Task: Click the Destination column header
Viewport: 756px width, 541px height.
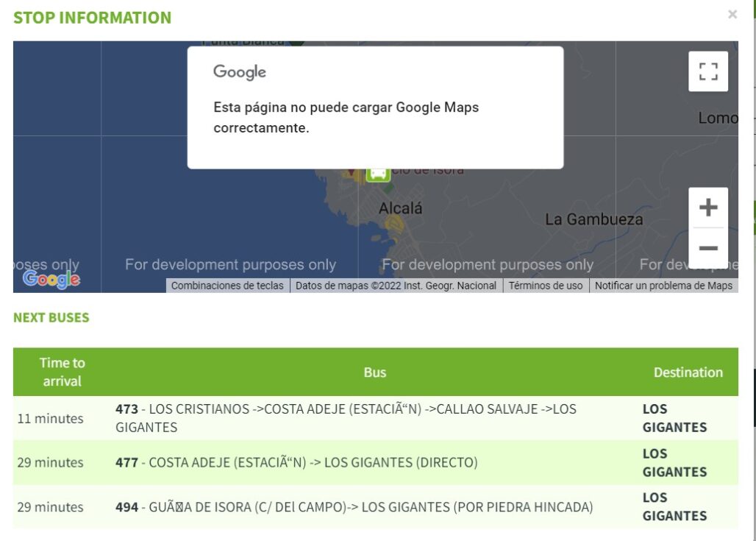Action: pyautogui.click(x=688, y=372)
